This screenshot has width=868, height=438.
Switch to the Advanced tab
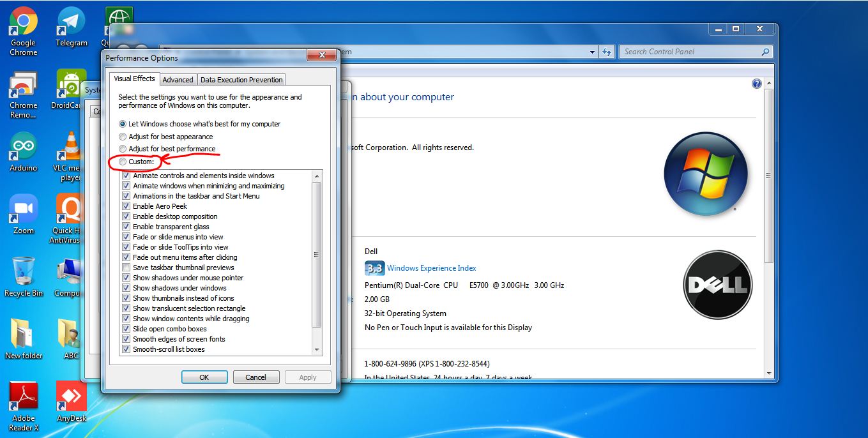(x=178, y=79)
